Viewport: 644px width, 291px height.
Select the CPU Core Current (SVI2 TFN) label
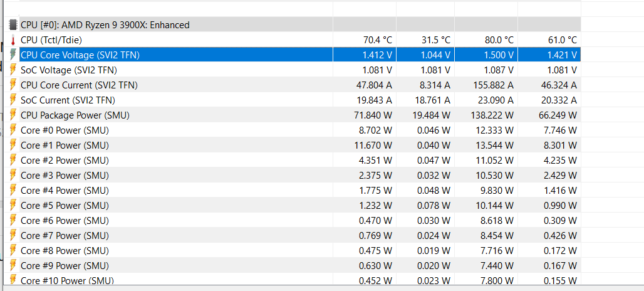coord(79,85)
